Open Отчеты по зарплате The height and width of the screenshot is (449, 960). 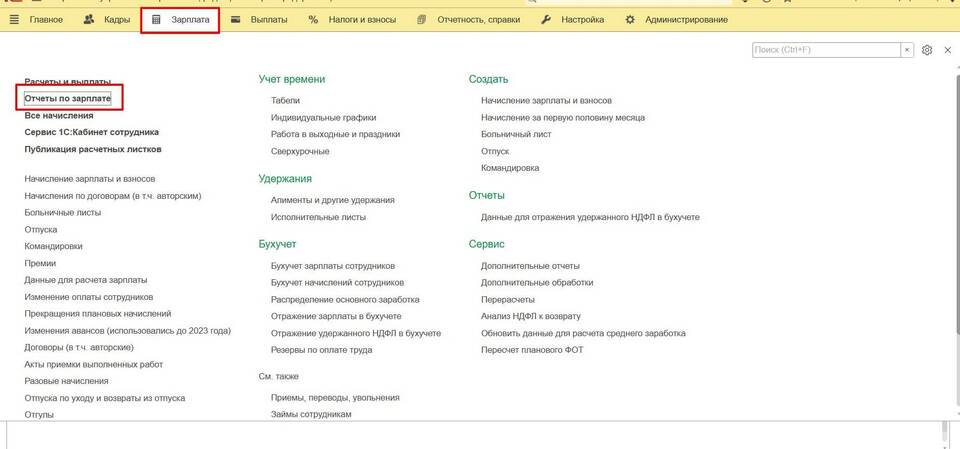68,98
